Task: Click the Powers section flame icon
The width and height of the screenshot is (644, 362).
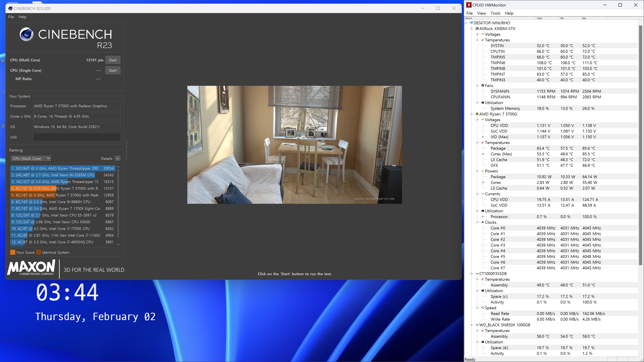Action: coord(483,171)
